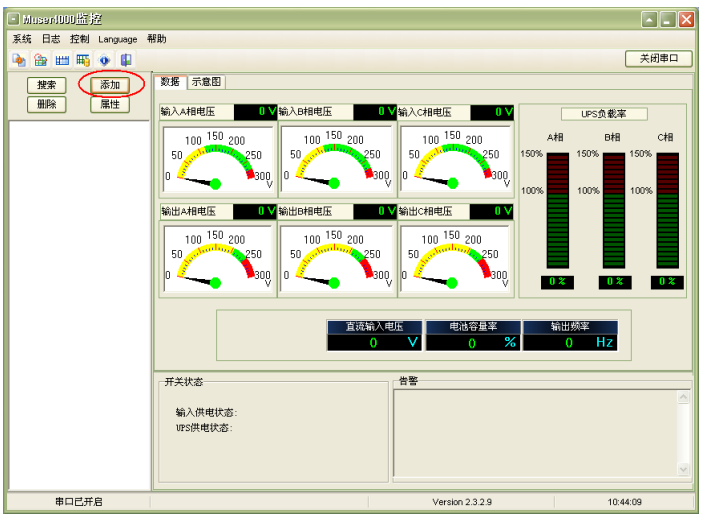The height and width of the screenshot is (523, 704).
Task: Click the fourth toolbar table icon
Action: 83,60
